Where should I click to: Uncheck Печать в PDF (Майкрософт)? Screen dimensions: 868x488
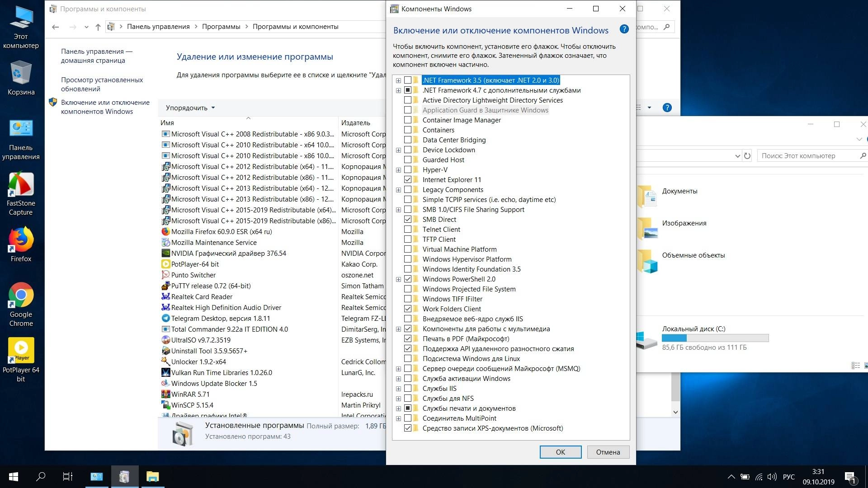pyautogui.click(x=408, y=339)
